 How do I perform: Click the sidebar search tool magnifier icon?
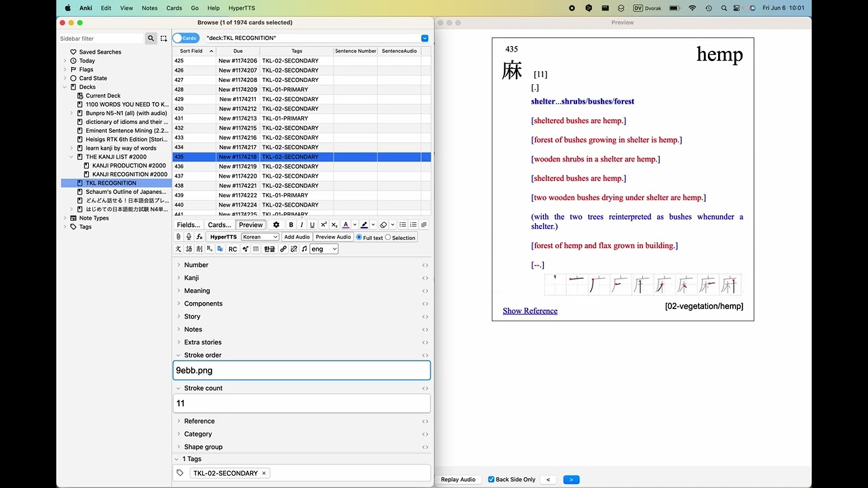151,39
